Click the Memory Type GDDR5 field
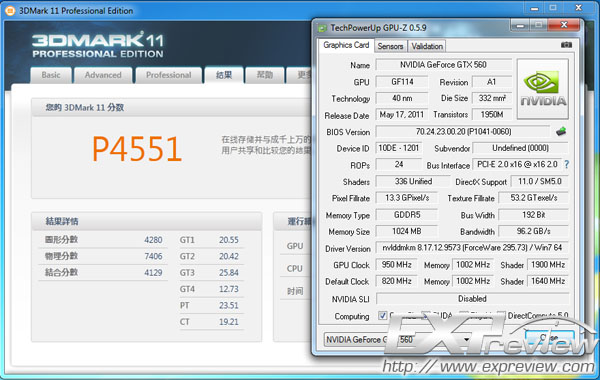Viewport: 600px width, 380px height. pos(407,215)
